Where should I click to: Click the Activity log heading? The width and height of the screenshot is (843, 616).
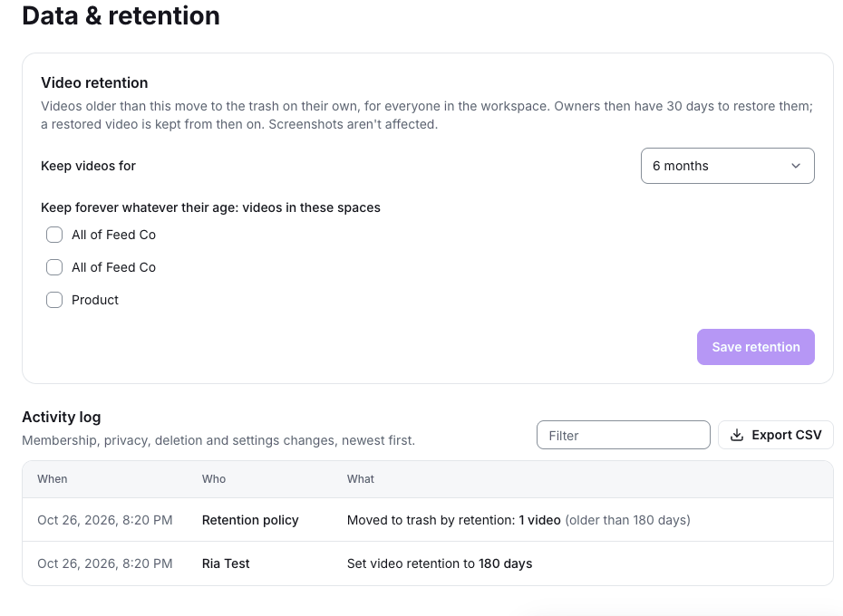[62, 417]
